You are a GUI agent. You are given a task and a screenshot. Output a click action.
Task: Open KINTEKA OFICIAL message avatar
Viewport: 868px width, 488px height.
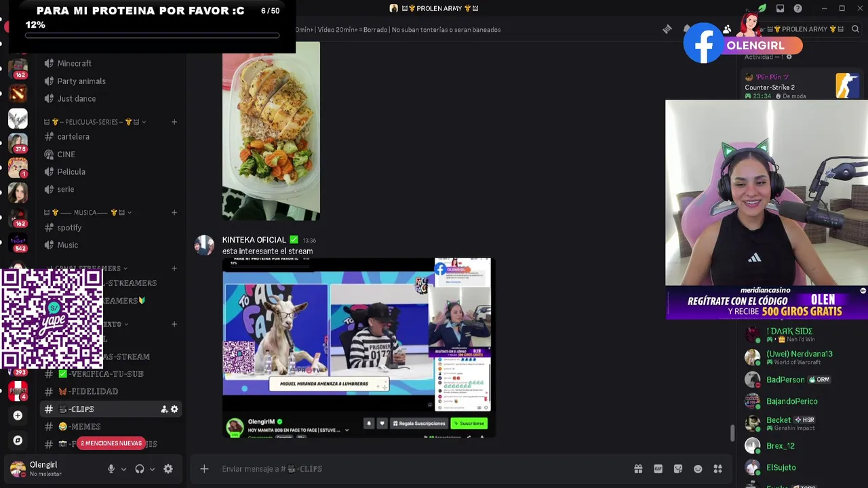pyautogui.click(x=204, y=245)
